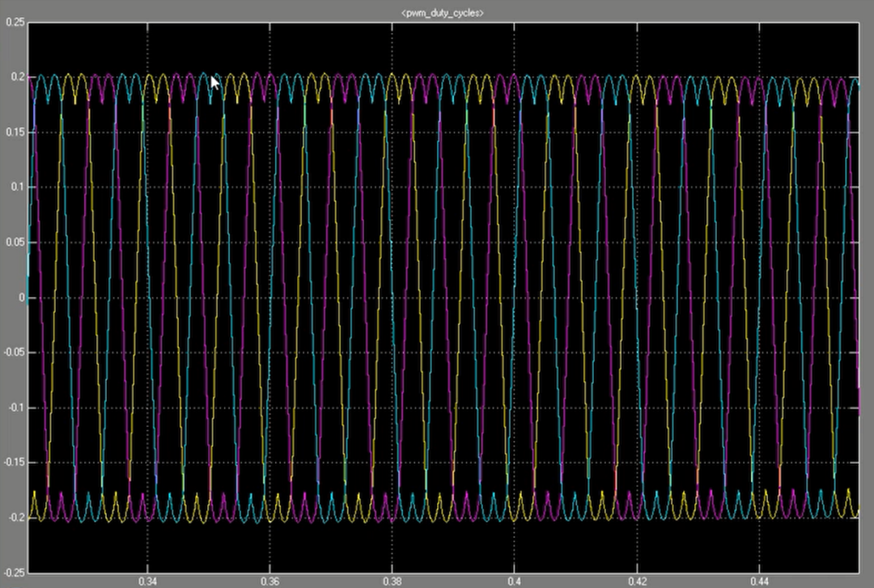Click the <pwm_duty_cycles> title text
Viewport: 874px width, 588px height.
click(441, 13)
